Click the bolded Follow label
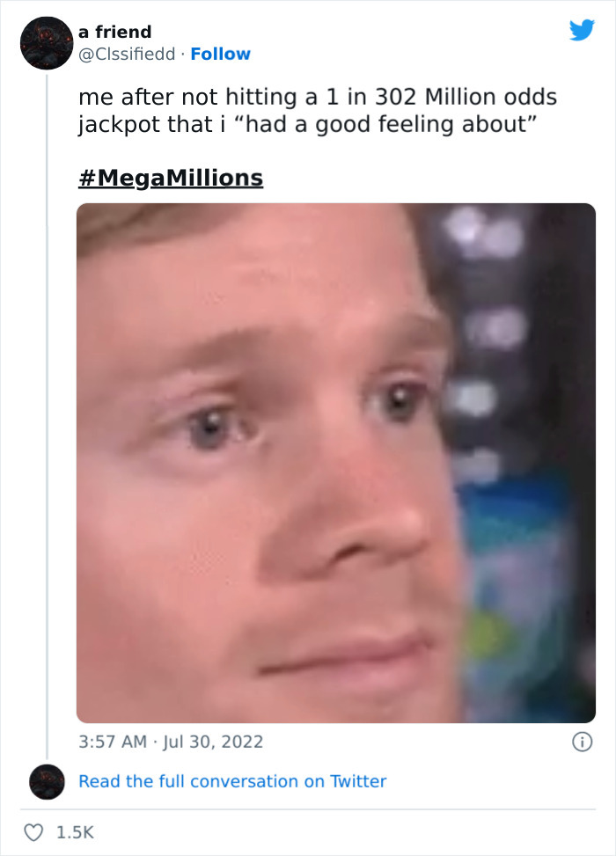The width and height of the screenshot is (616, 856). [x=220, y=54]
